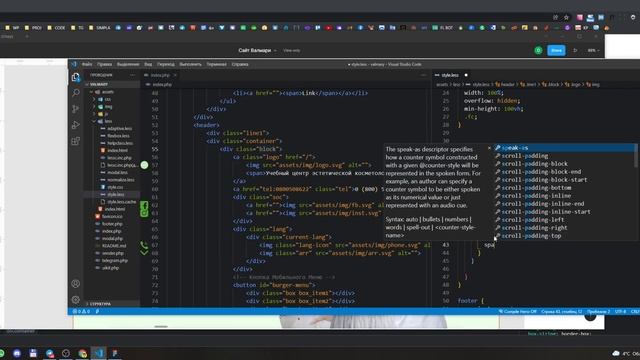This screenshot has height=360, width=640.
Task: Click the weather cloud icon in system tray
Action: click(616, 353)
